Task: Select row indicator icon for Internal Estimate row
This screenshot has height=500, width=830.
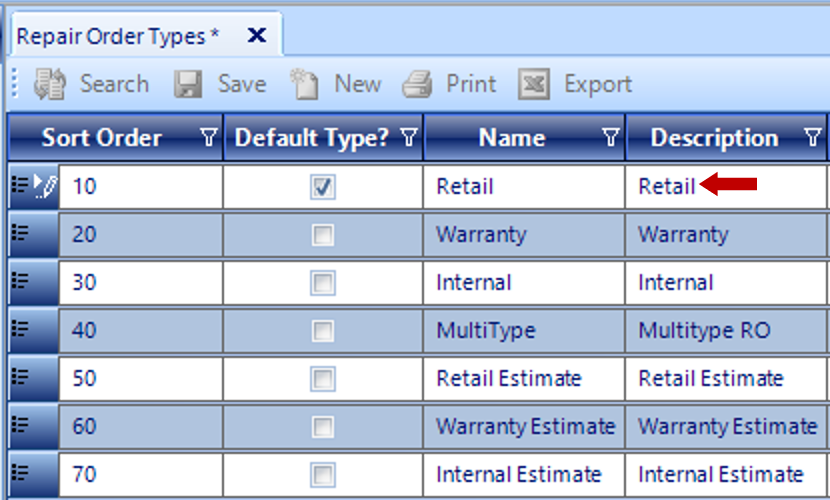Action: (x=21, y=473)
